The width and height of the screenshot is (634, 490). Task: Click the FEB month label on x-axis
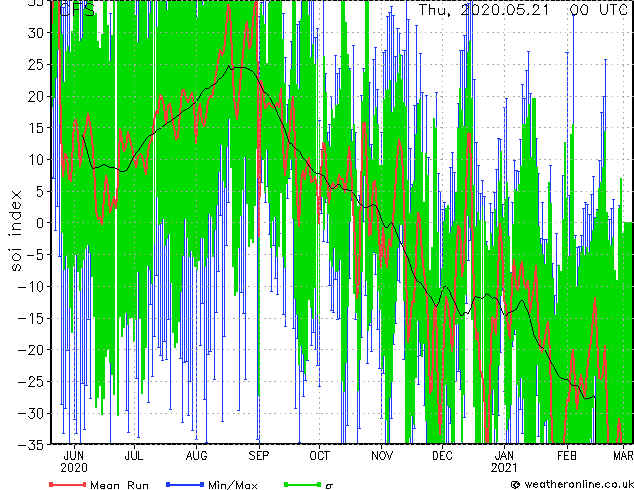coord(566,456)
